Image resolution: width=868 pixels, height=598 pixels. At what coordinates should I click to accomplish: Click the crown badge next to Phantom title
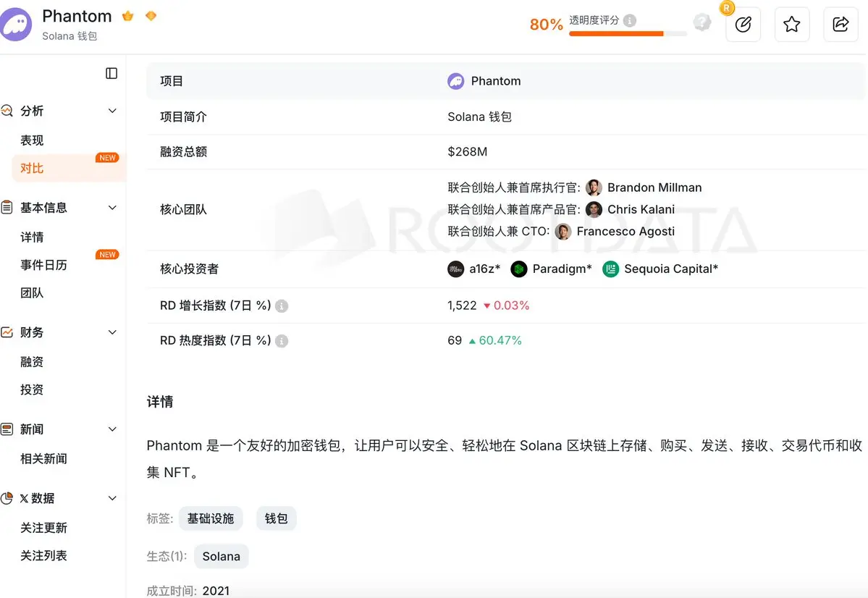(x=128, y=16)
